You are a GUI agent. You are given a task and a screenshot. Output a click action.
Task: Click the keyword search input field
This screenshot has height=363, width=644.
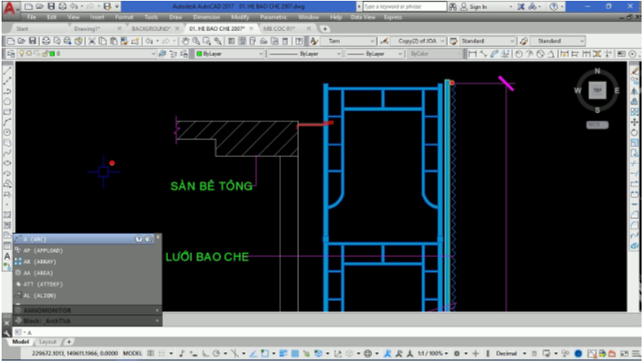tap(402, 6)
